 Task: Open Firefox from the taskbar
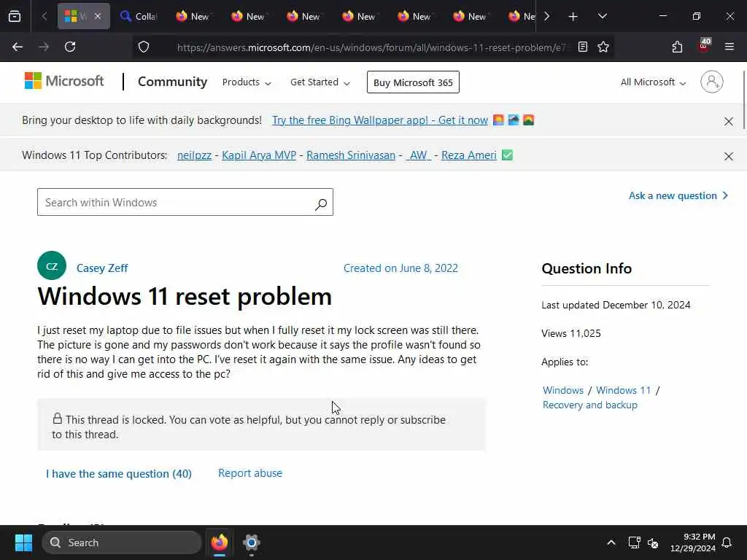pyautogui.click(x=220, y=542)
